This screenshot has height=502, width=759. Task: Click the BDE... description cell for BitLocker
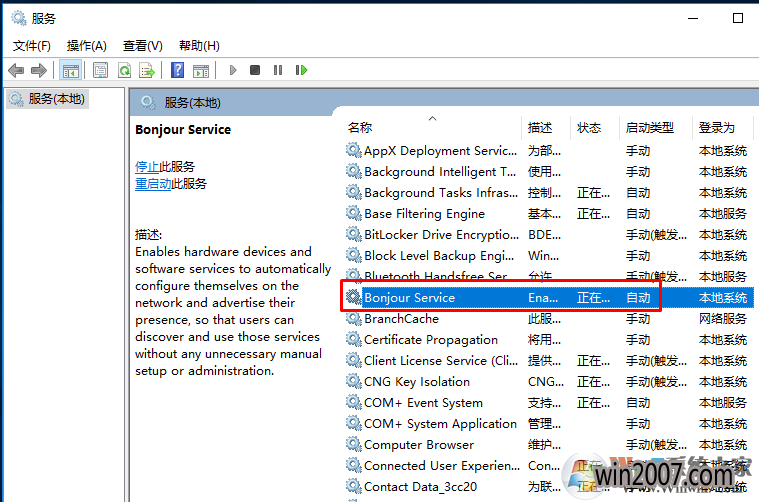pyautogui.click(x=545, y=235)
